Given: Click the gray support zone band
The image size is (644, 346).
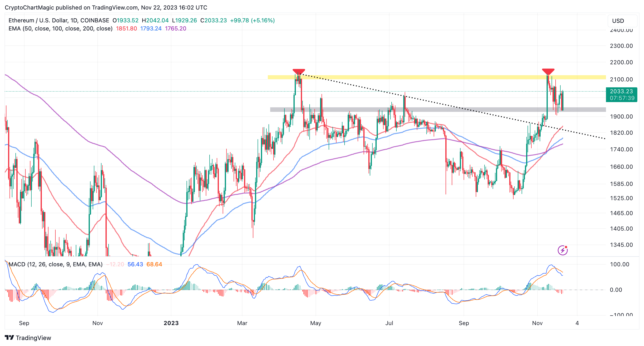Looking at the screenshot, I should click(x=438, y=109).
